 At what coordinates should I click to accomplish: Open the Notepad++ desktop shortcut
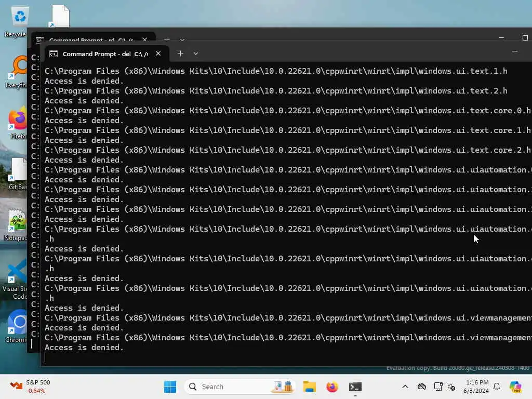pos(16,224)
